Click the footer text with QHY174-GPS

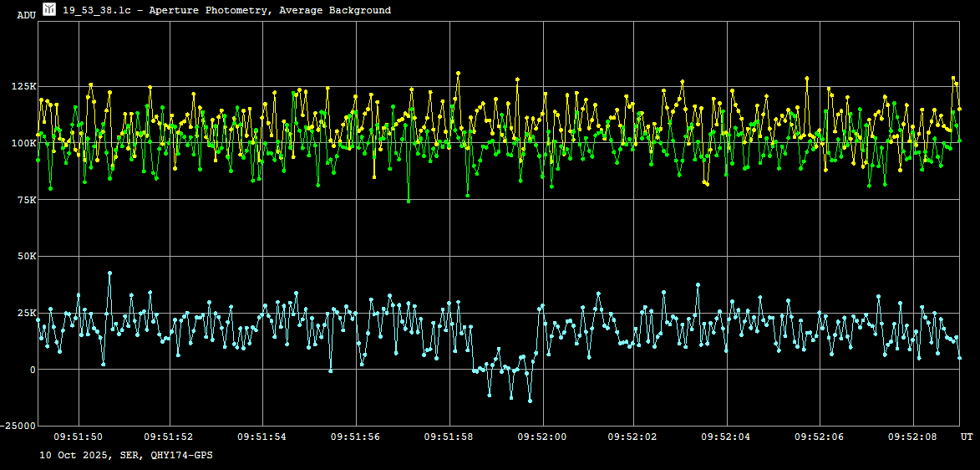(x=125, y=456)
